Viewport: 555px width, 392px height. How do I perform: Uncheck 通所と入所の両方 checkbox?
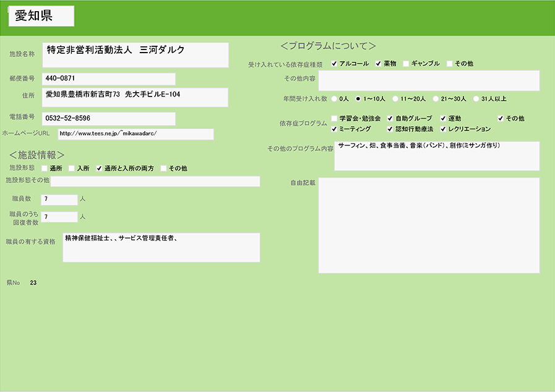point(99,168)
